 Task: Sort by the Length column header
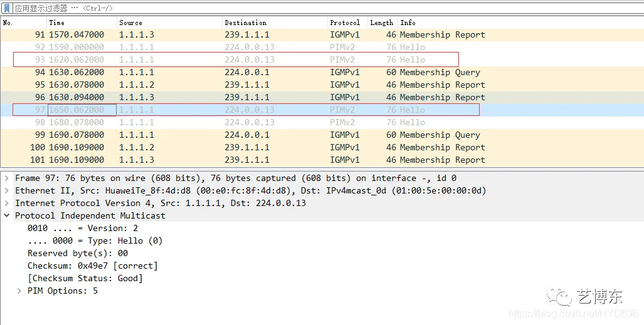coord(383,23)
